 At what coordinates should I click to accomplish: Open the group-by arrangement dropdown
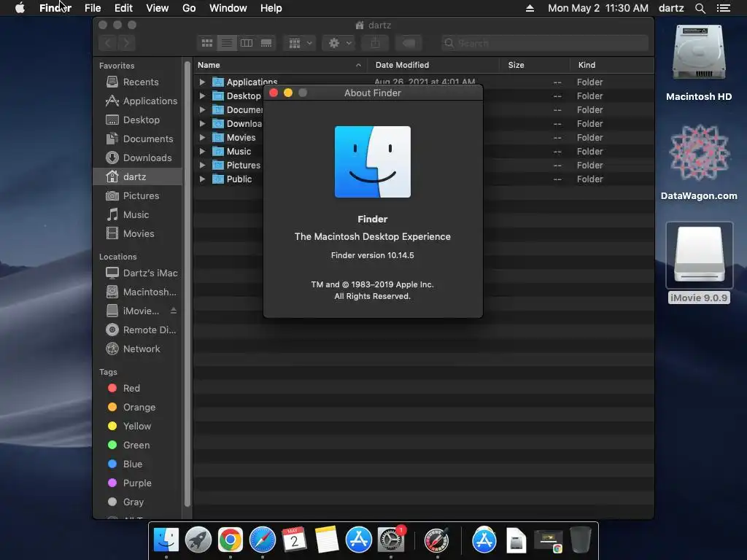pos(300,43)
